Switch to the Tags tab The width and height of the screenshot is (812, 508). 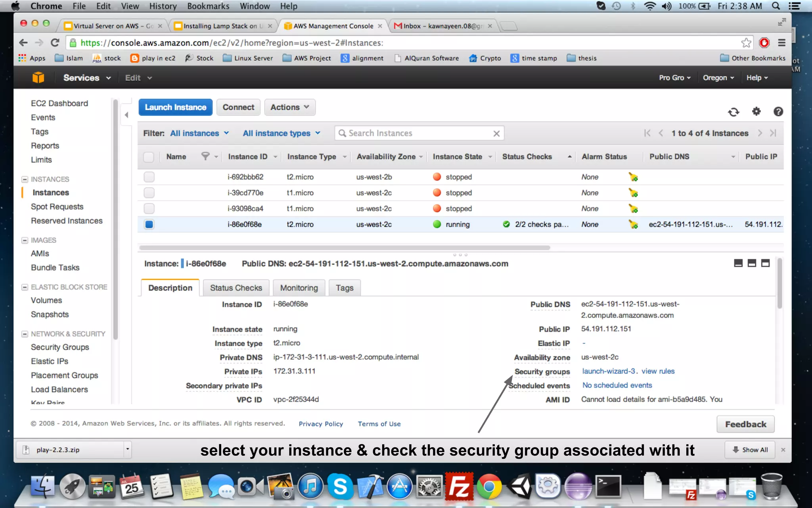coord(345,288)
